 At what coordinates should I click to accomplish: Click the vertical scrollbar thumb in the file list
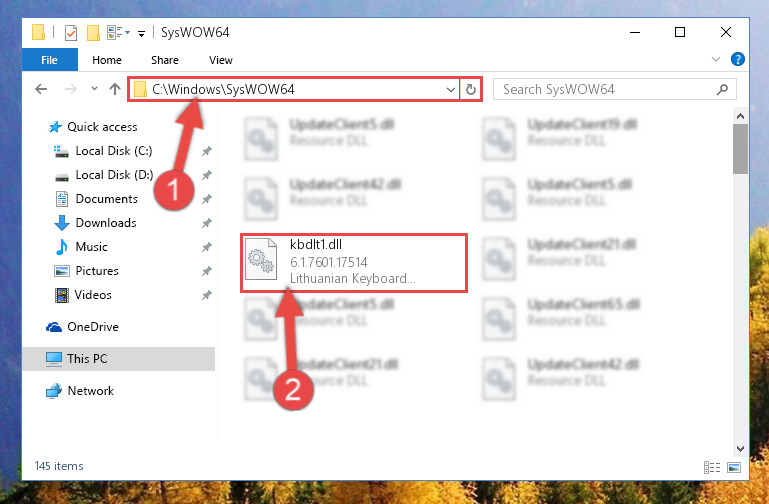tap(741, 149)
